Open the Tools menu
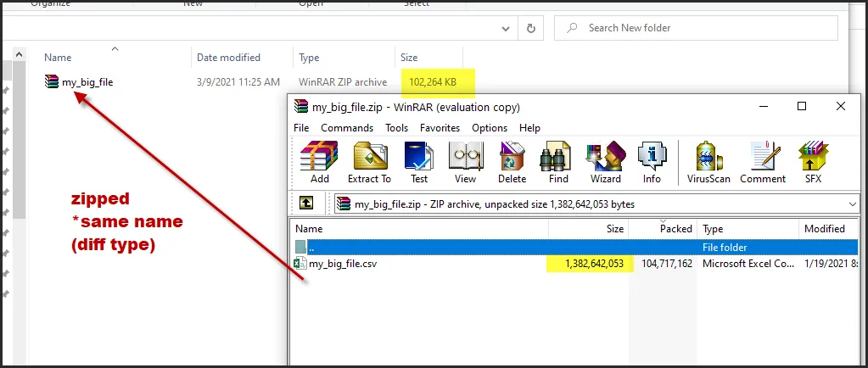The width and height of the screenshot is (868, 368). [396, 128]
